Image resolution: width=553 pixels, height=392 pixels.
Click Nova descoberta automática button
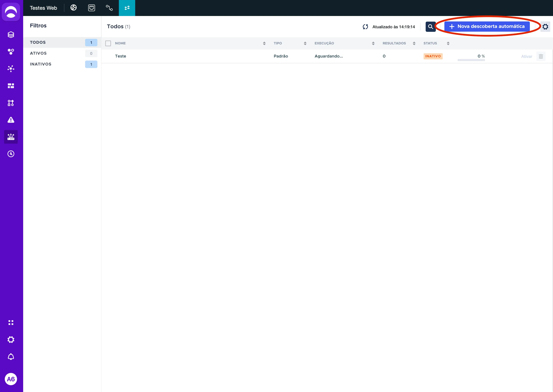[487, 26]
